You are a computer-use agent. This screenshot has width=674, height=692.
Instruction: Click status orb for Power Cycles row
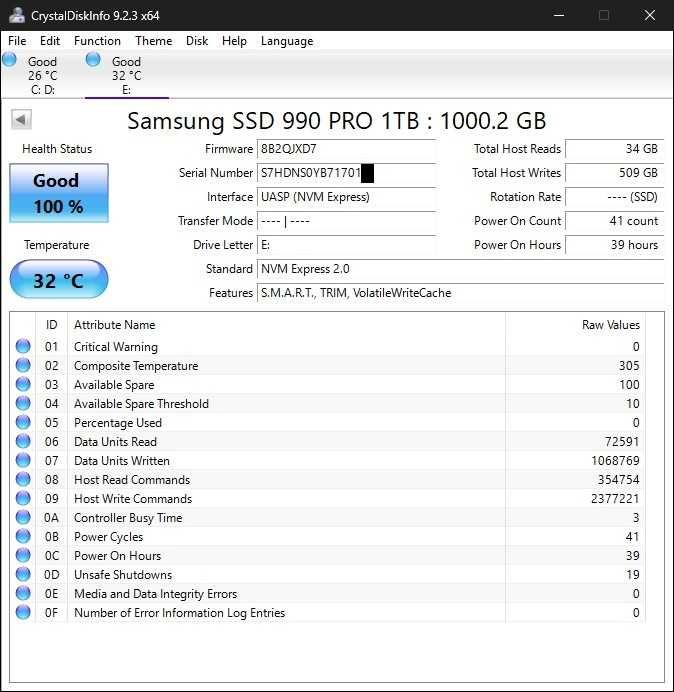(x=23, y=536)
